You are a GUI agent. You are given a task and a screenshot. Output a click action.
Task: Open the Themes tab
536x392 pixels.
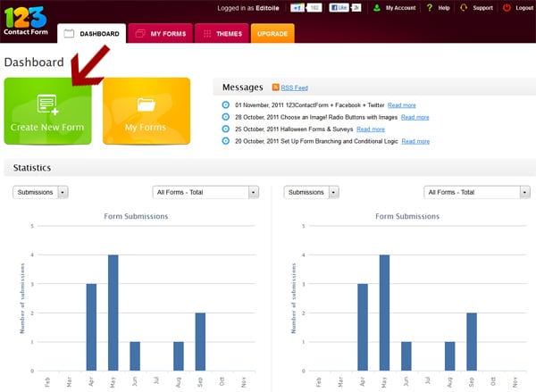222,34
